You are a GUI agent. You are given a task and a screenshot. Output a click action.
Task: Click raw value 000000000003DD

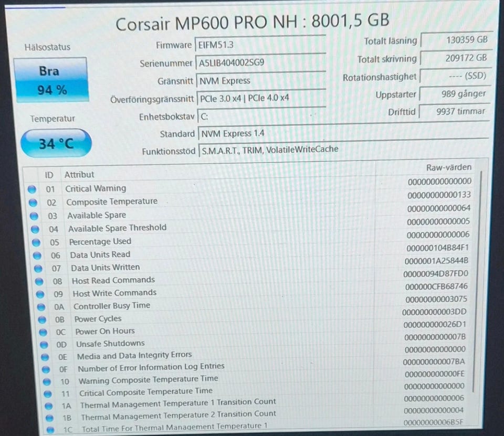click(x=434, y=312)
